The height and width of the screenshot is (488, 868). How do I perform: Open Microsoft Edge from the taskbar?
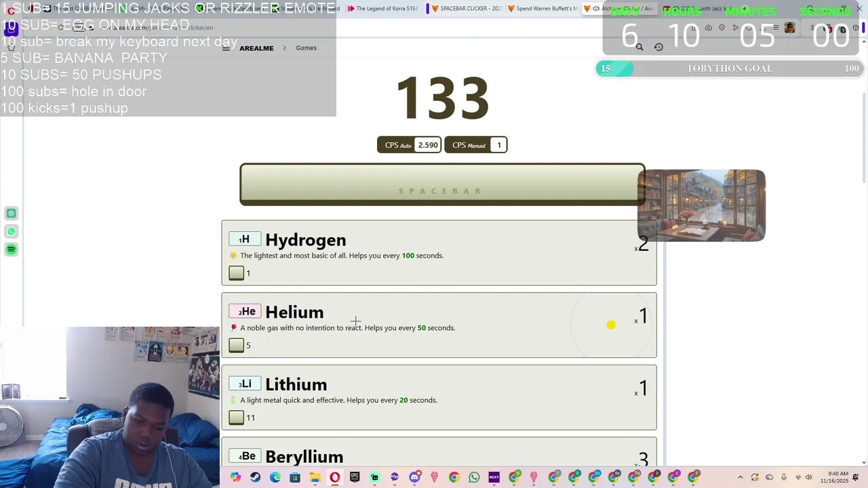pos(275,477)
